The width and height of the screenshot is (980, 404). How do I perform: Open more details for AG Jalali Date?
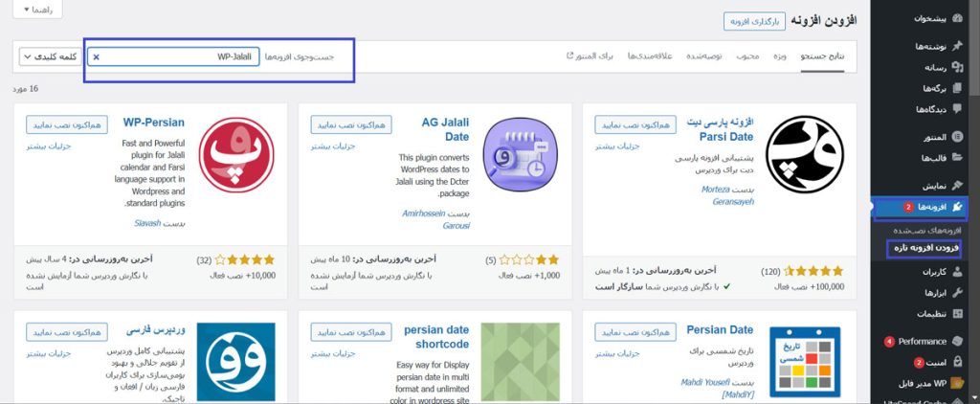pos(333,147)
